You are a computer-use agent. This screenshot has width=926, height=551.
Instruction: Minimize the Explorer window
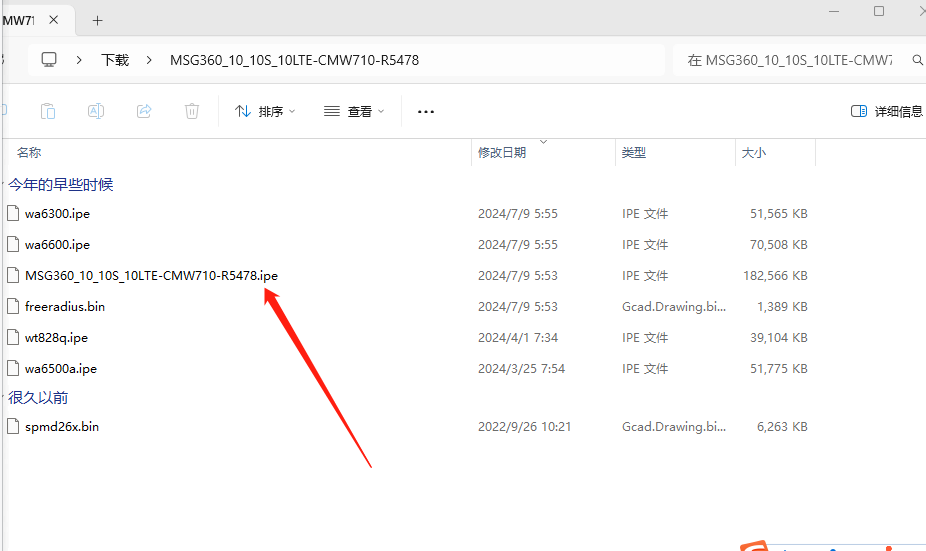[834, 11]
